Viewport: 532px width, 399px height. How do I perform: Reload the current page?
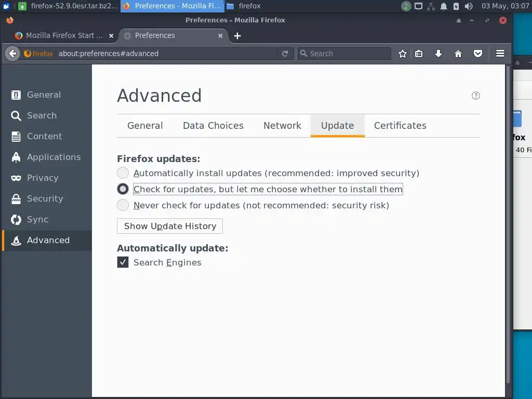click(x=285, y=54)
